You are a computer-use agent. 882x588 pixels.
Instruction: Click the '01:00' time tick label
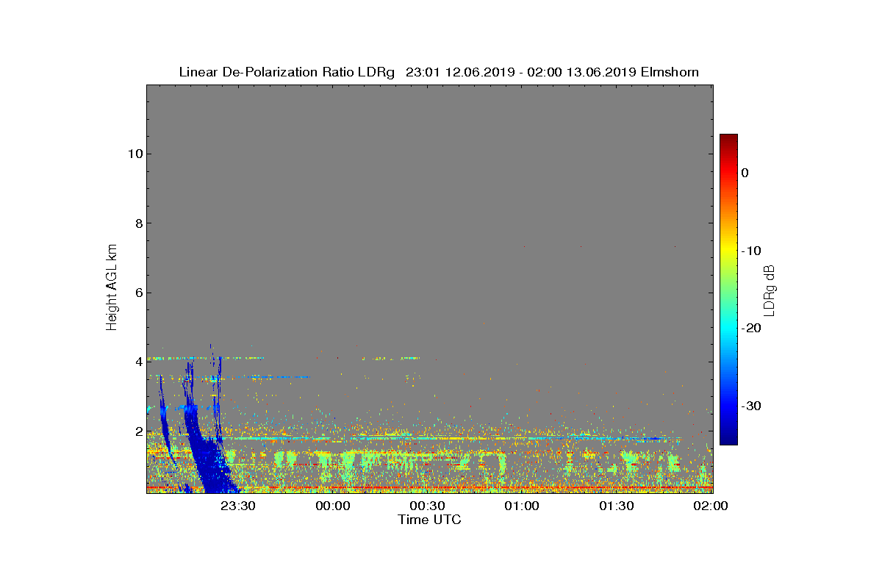(522, 506)
